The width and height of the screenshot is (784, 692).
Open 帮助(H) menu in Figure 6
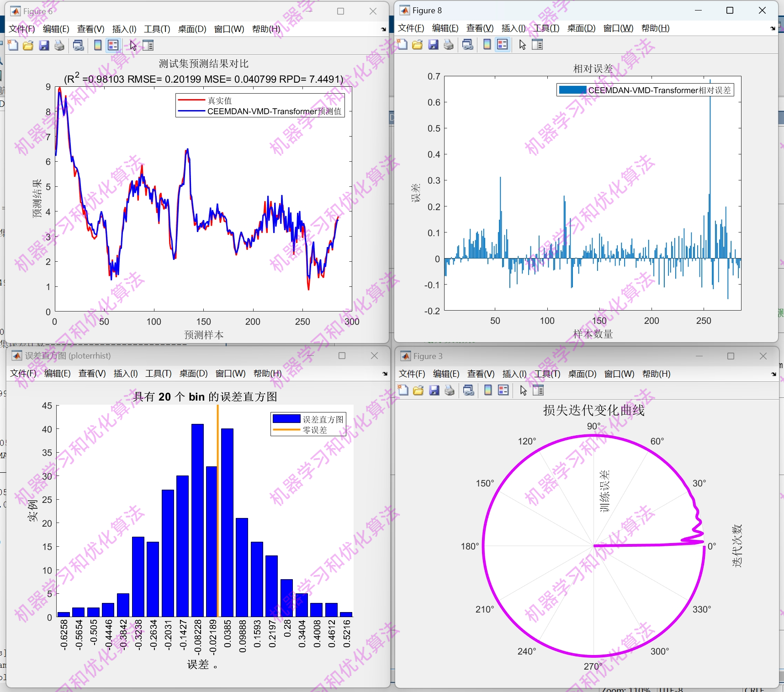click(266, 29)
